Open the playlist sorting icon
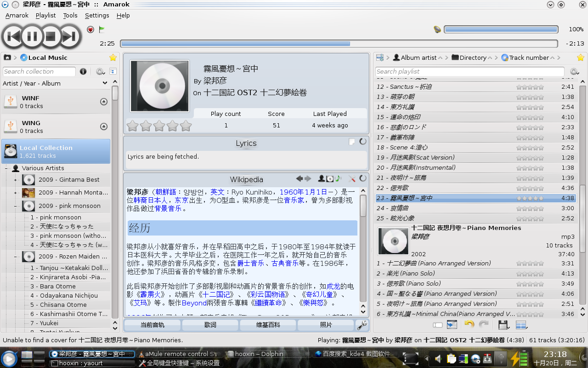588x368 pixels. 380,57
